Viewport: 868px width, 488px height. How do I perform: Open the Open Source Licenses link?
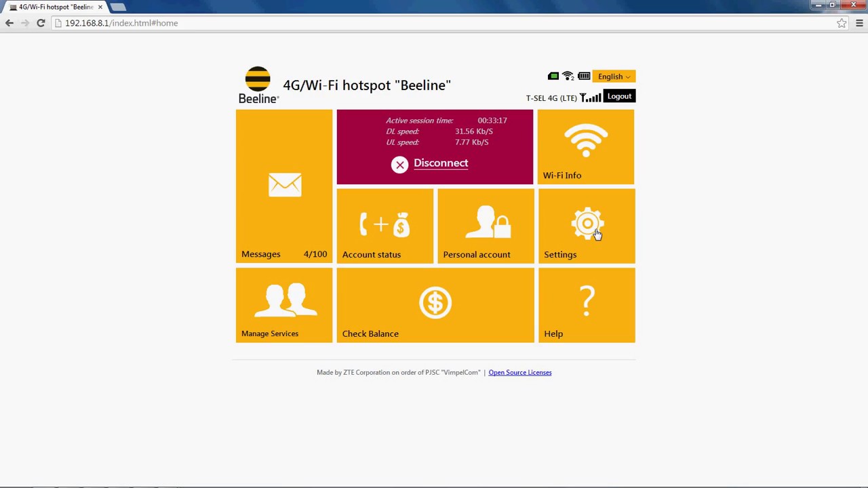(520, 372)
